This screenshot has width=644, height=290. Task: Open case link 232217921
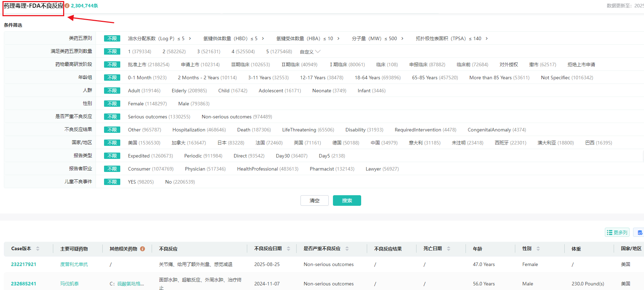click(x=24, y=264)
